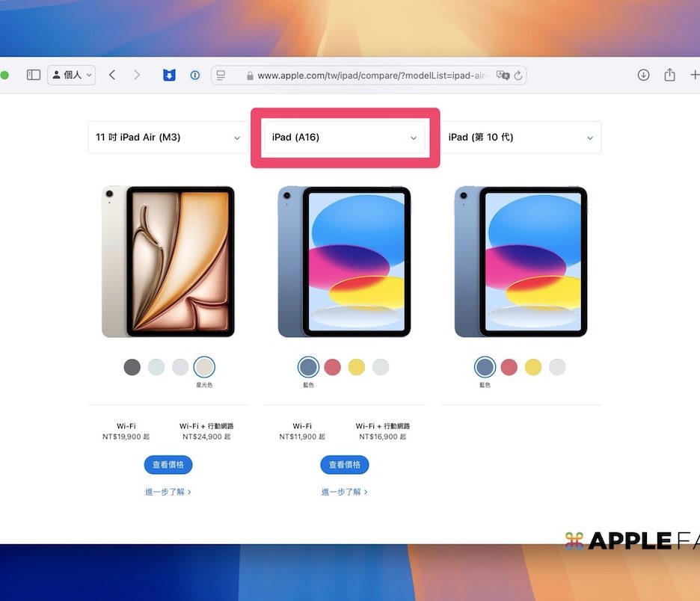Toggle the Safari sidebar icon
The image size is (700, 601).
click(x=33, y=75)
